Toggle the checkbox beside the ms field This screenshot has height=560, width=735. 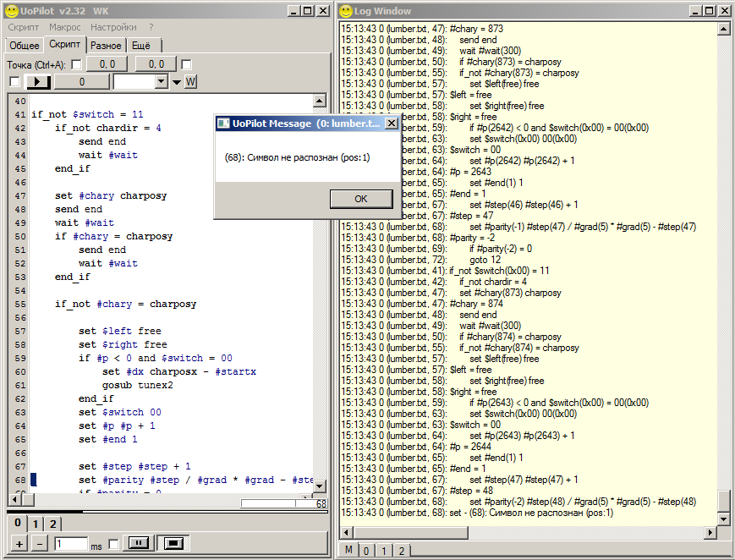pyautogui.click(x=113, y=544)
